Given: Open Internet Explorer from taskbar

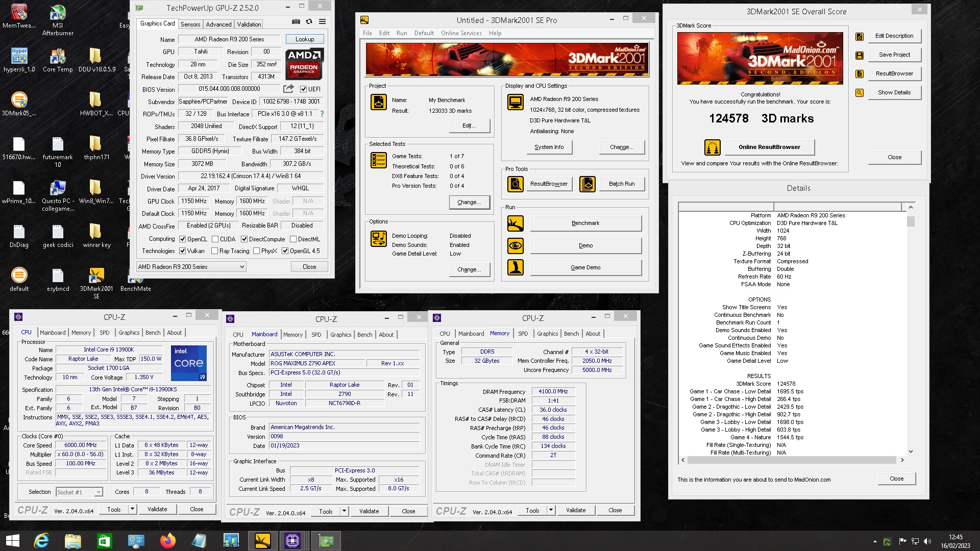Looking at the screenshot, I should [41, 541].
